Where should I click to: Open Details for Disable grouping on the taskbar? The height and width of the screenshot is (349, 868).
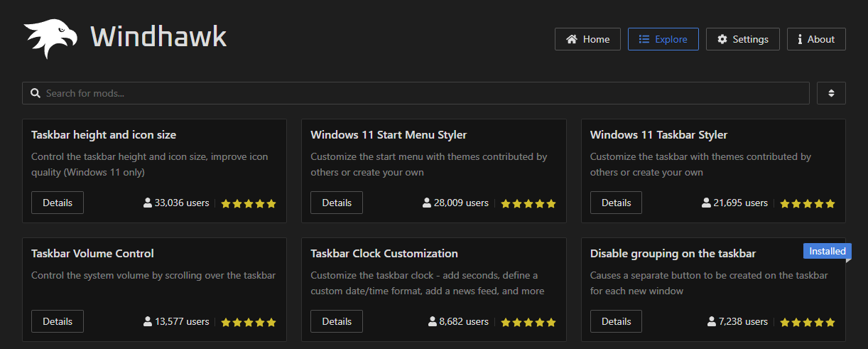point(616,321)
